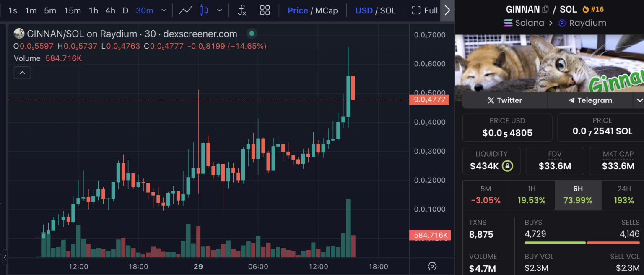The width and height of the screenshot is (644, 275).
Task: Select the line chart type icon
Action: coord(185,10)
